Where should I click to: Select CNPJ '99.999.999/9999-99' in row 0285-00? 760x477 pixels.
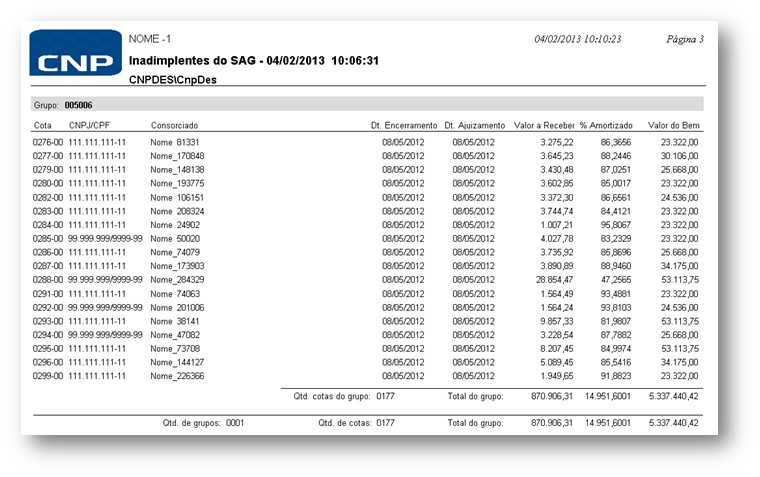[105, 239]
